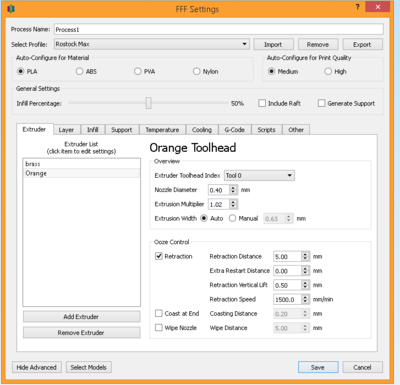400x385 pixels.
Task: Click the Extra Restart Distance value field
Action: (x=287, y=271)
